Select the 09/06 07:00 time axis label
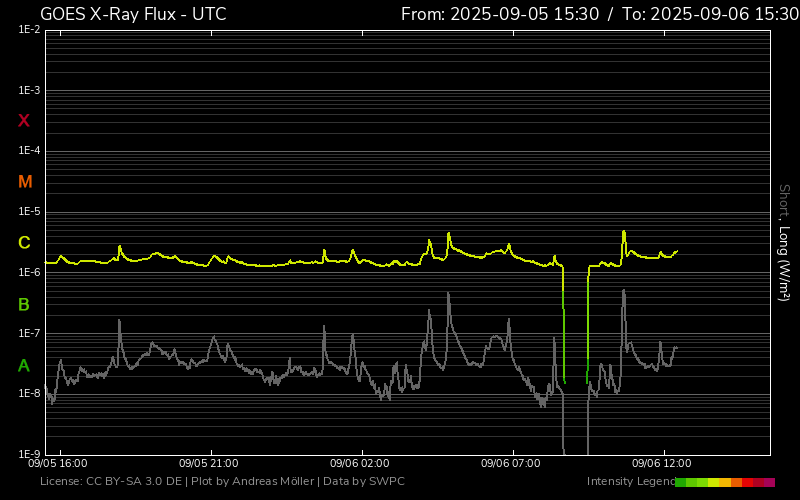The width and height of the screenshot is (800, 500). [511, 464]
